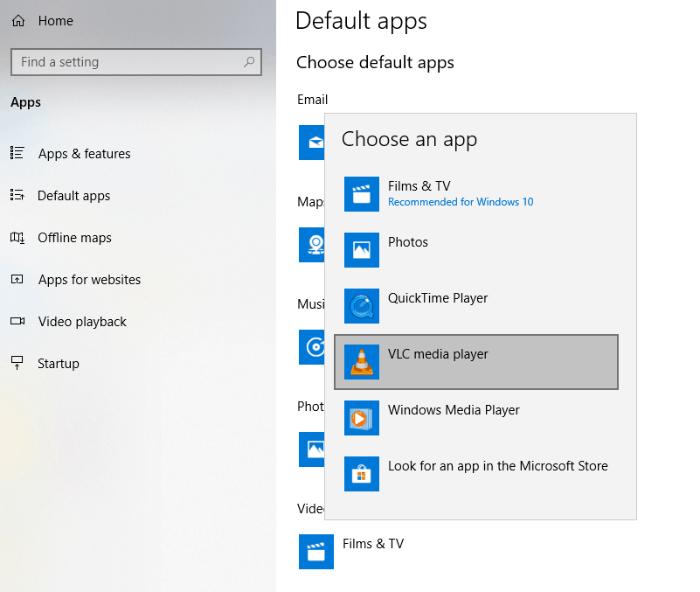Click the Email section label

point(313,99)
